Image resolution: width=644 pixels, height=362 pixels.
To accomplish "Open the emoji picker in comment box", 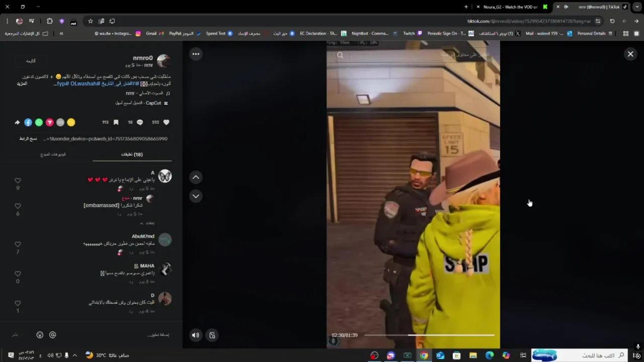I will (40, 335).
